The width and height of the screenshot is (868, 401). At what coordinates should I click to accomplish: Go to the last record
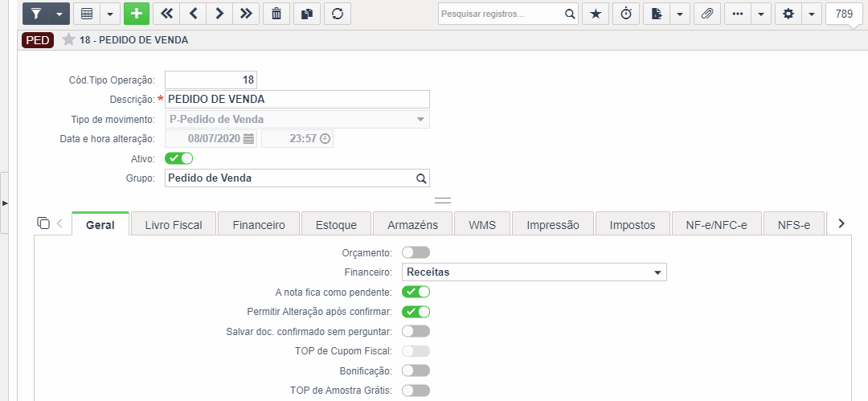pyautogui.click(x=247, y=14)
